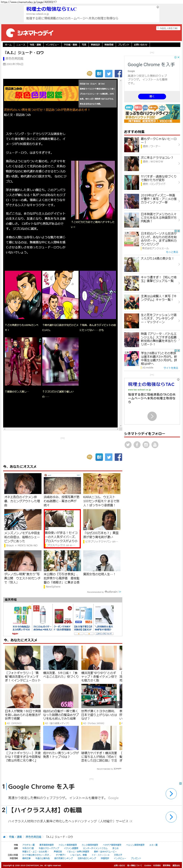
Task: Click blue 開く button in Chrome ad
Action: click(x=152, y=96)
